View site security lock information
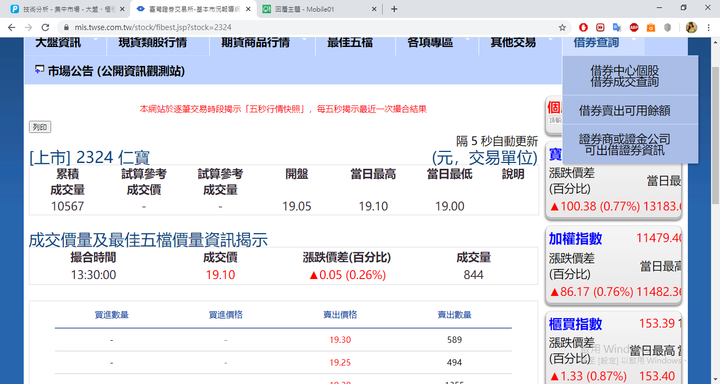Viewport: 720px width, 384px height. [66, 28]
